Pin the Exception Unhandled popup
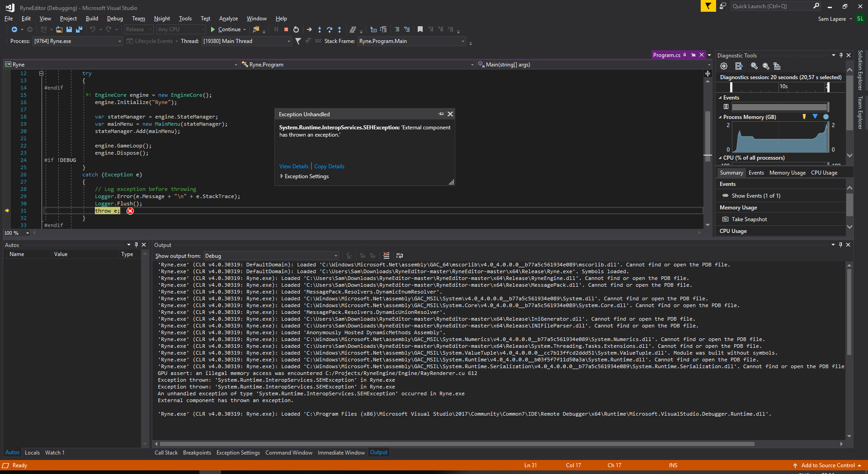868x474 pixels. pyautogui.click(x=441, y=114)
